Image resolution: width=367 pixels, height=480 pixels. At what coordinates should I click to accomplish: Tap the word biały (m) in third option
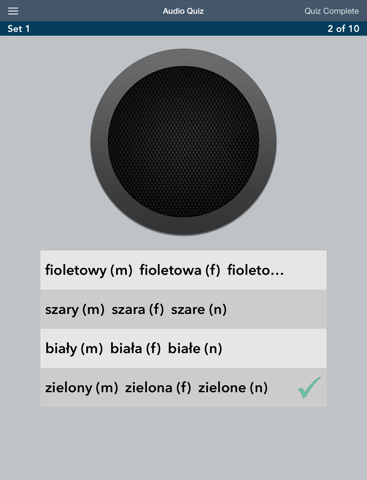(74, 349)
